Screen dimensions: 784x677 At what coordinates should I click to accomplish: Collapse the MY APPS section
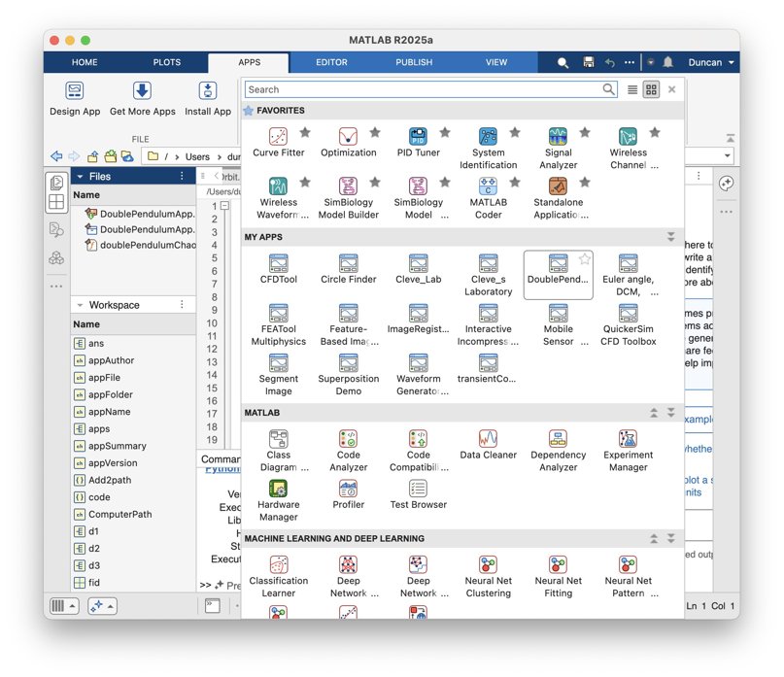point(670,236)
